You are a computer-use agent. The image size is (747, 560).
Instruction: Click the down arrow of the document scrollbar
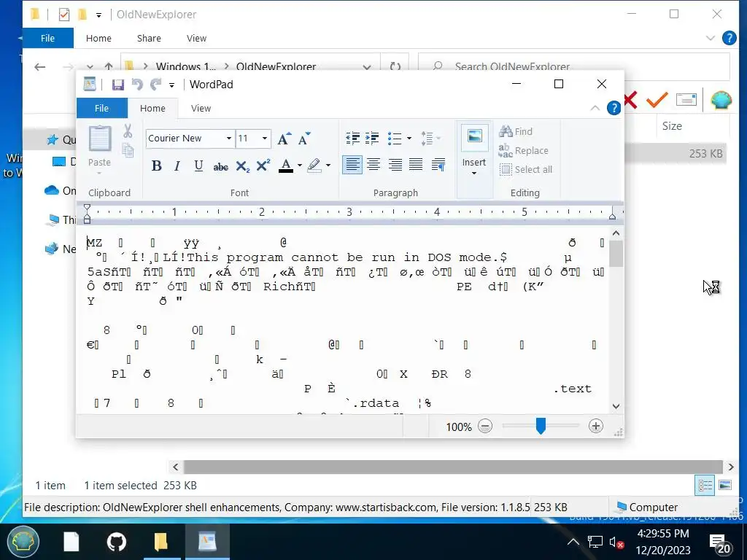(616, 406)
